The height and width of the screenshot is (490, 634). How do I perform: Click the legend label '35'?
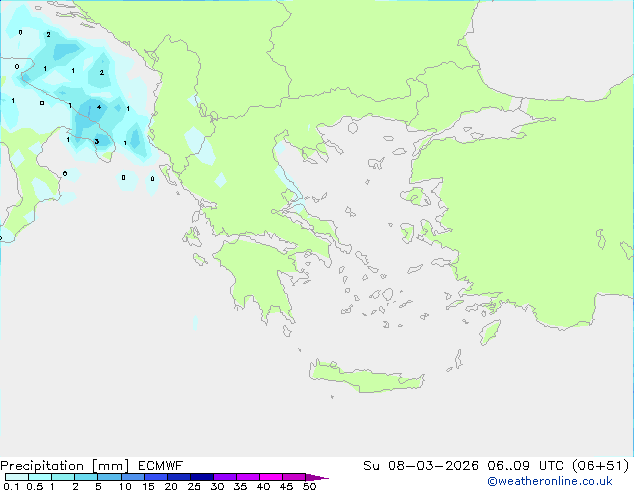coord(240,486)
